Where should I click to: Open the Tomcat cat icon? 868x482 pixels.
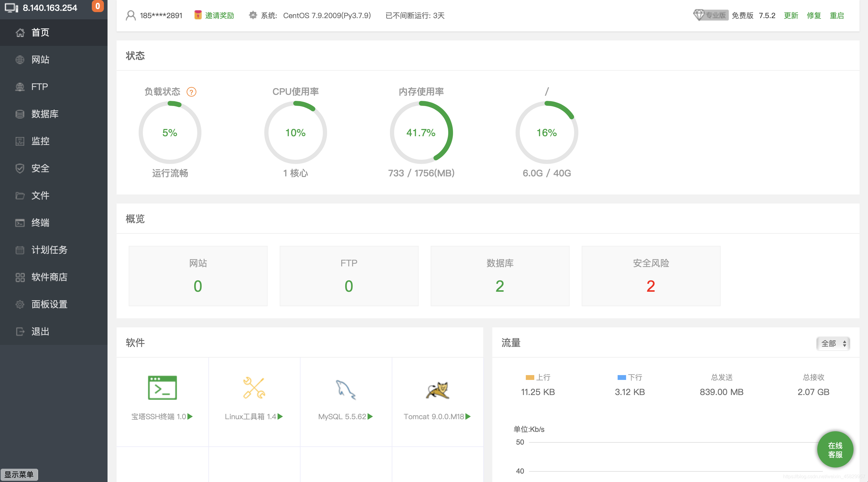pyautogui.click(x=437, y=390)
